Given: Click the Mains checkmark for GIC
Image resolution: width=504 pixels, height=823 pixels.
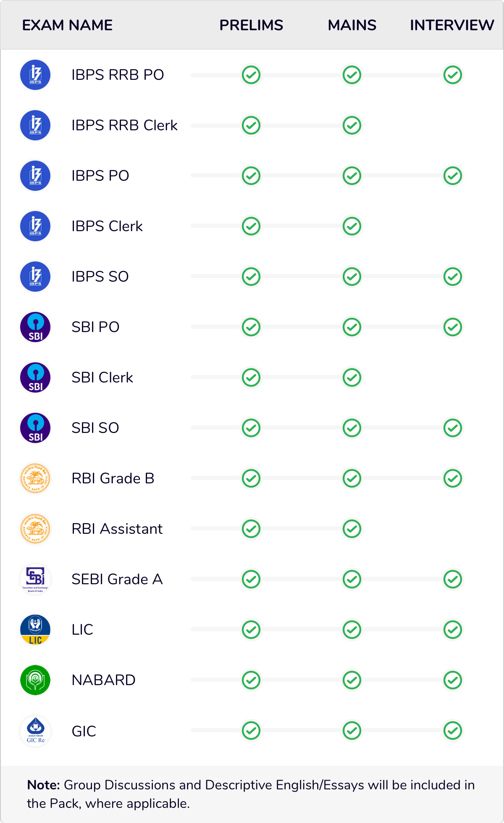Looking at the screenshot, I should 352,731.
